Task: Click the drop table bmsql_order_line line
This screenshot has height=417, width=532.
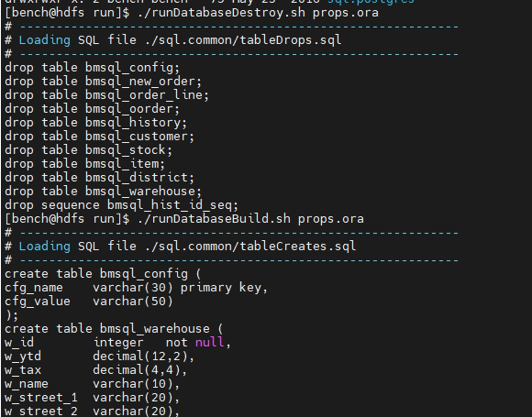Action: click(x=107, y=95)
